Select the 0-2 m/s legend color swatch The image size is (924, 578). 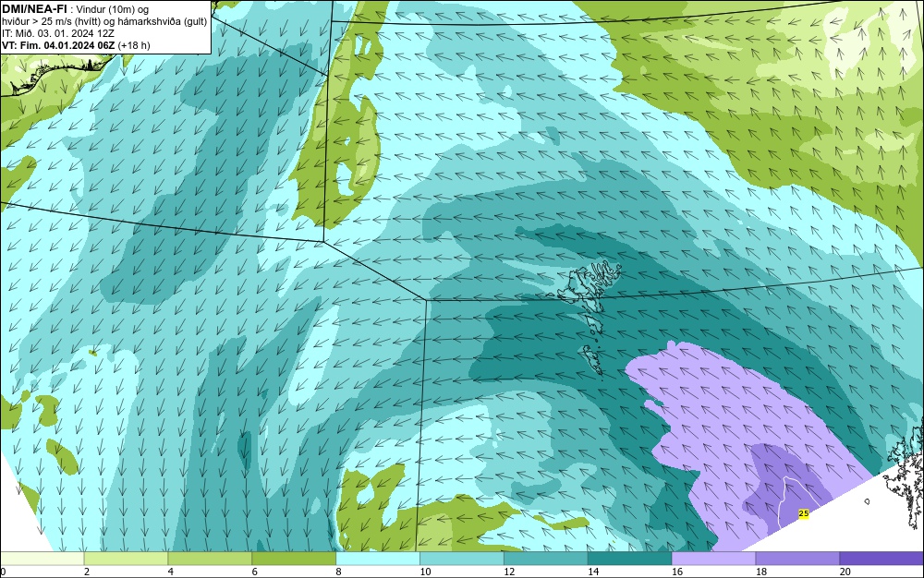click(x=43, y=559)
